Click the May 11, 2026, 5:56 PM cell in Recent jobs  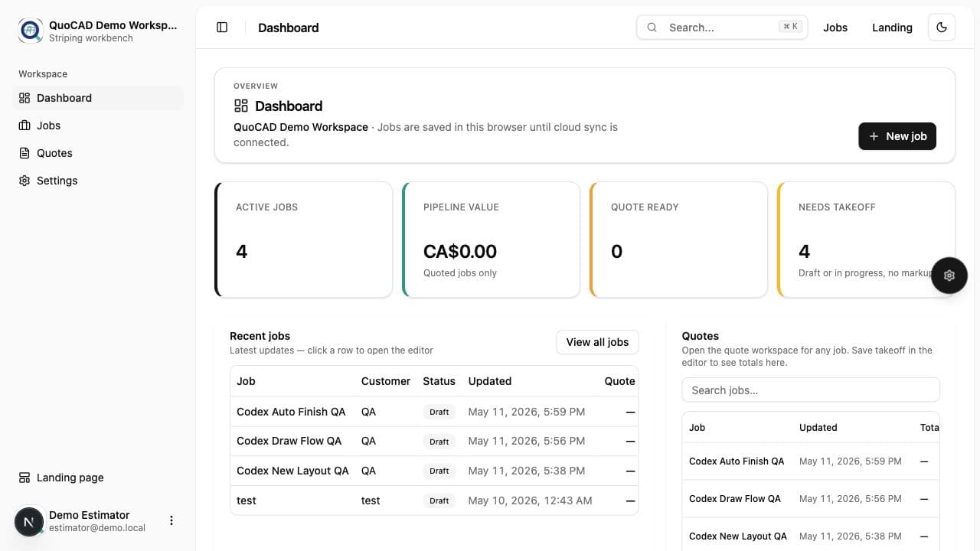coord(527,441)
